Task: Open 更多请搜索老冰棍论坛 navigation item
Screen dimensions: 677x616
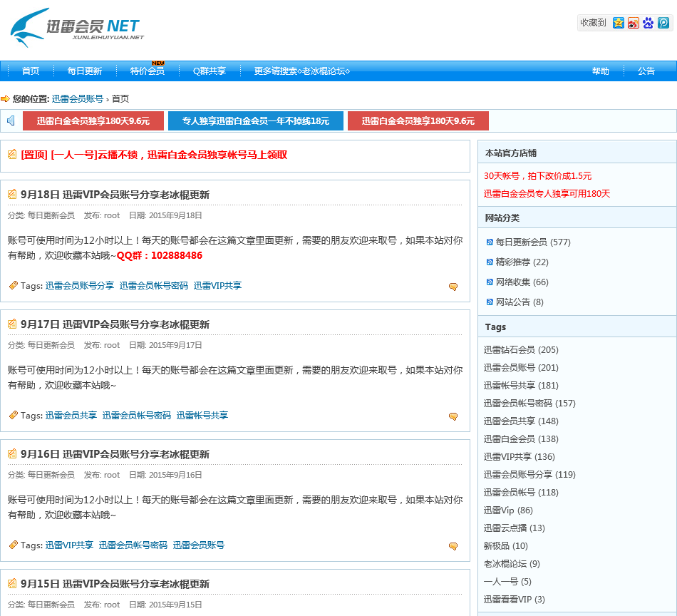Action: (302, 71)
